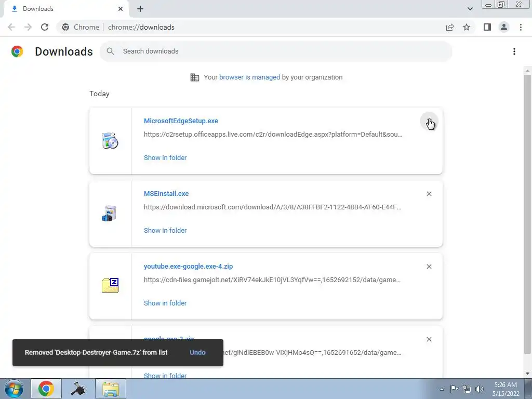Image resolution: width=532 pixels, height=399 pixels.
Task: Close the Downloads tab
Action: click(121, 9)
